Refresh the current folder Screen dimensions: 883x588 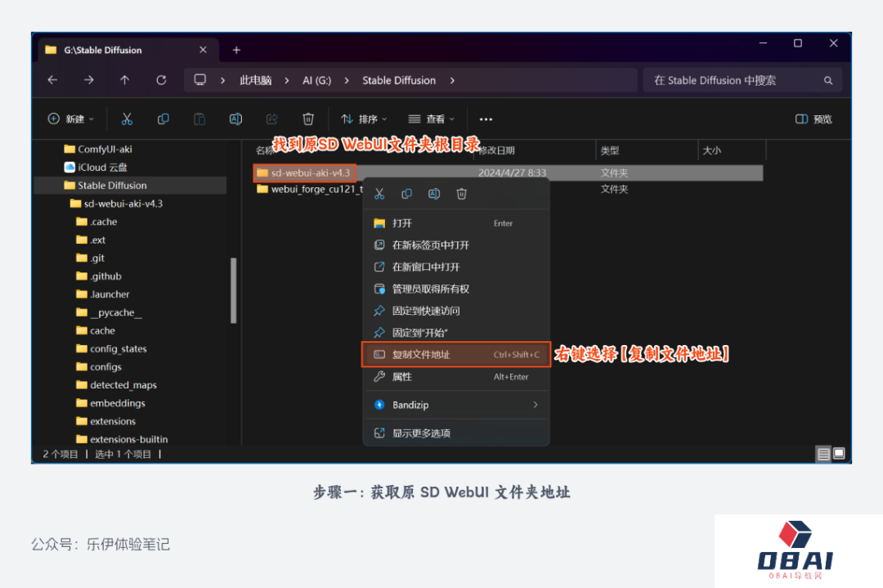coord(161,80)
